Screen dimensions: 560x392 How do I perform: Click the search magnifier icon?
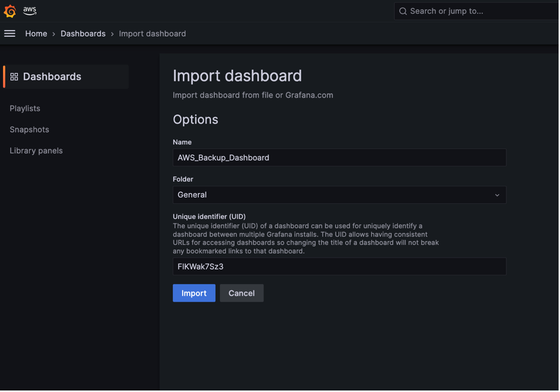click(403, 11)
